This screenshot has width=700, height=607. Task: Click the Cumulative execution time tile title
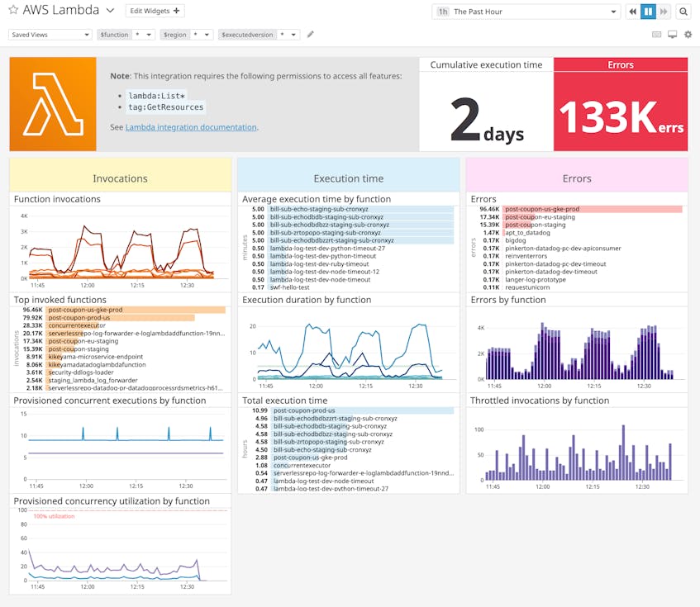pos(486,64)
